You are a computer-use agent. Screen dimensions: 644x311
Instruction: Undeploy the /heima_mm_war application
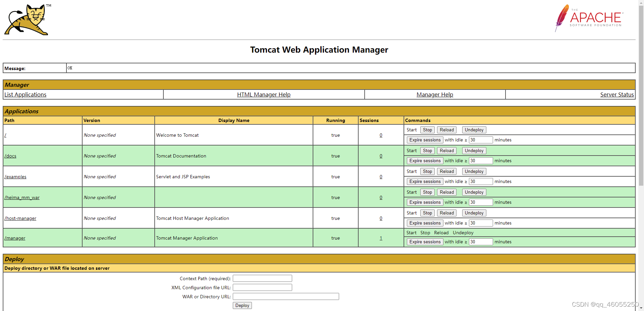point(474,192)
